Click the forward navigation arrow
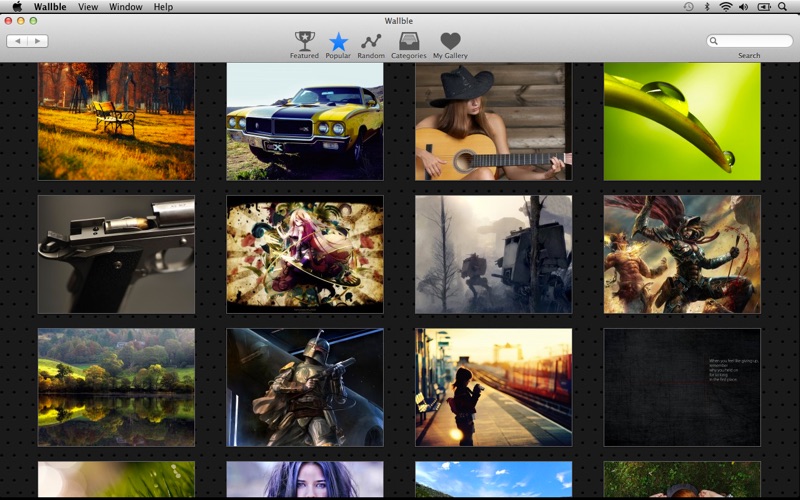Image resolution: width=800 pixels, height=500 pixels. click(x=38, y=41)
